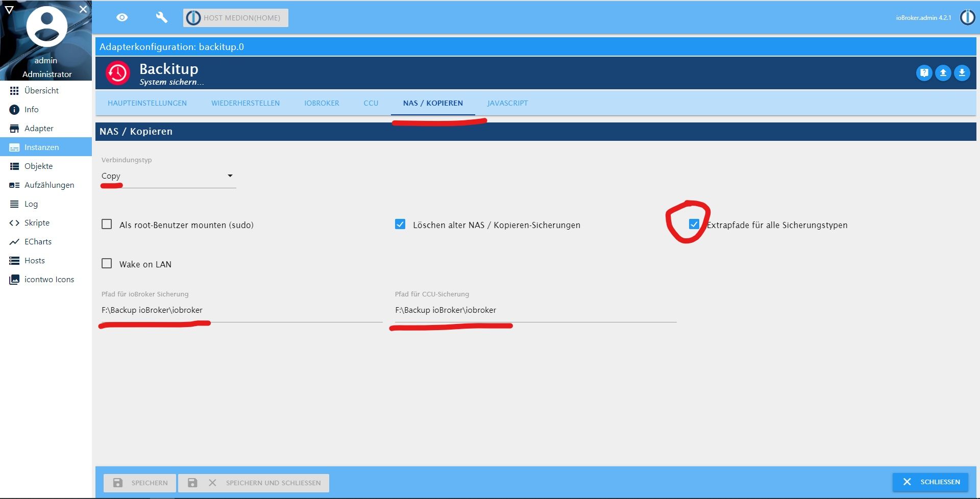Open the Verbindungstyp dropdown showing Copy
This screenshot has width=980, height=499.
click(168, 176)
